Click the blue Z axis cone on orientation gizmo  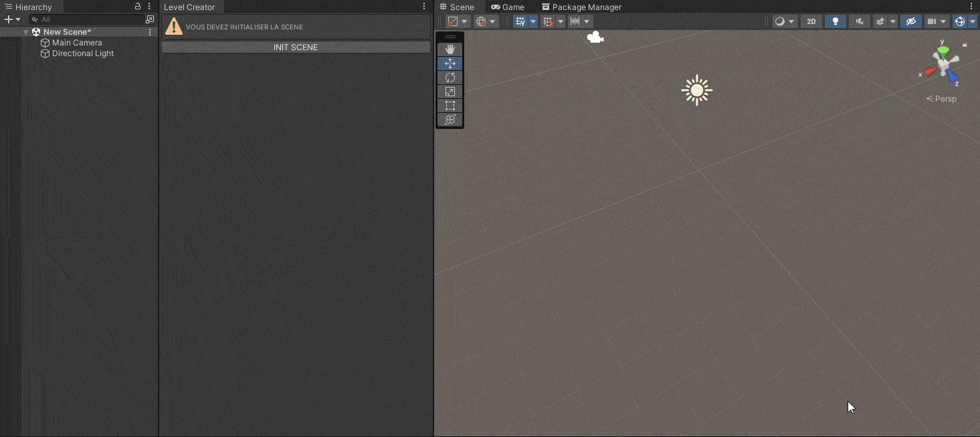pyautogui.click(x=952, y=76)
